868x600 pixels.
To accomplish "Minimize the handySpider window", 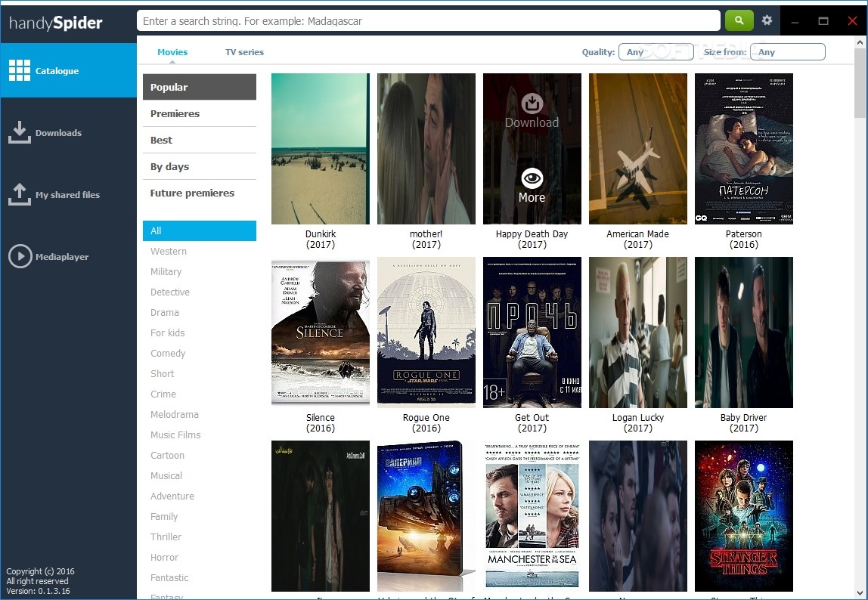I will [x=795, y=21].
